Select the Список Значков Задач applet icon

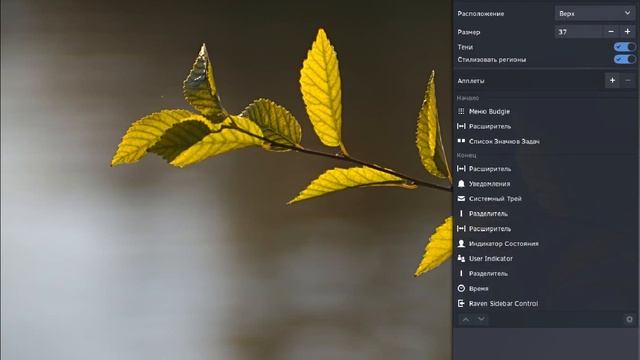tap(461, 141)
